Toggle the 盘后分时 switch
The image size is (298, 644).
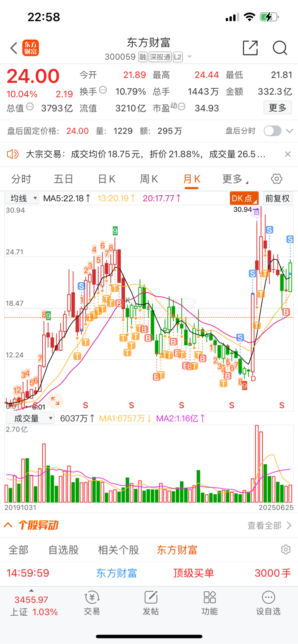(x=272, y=131)
